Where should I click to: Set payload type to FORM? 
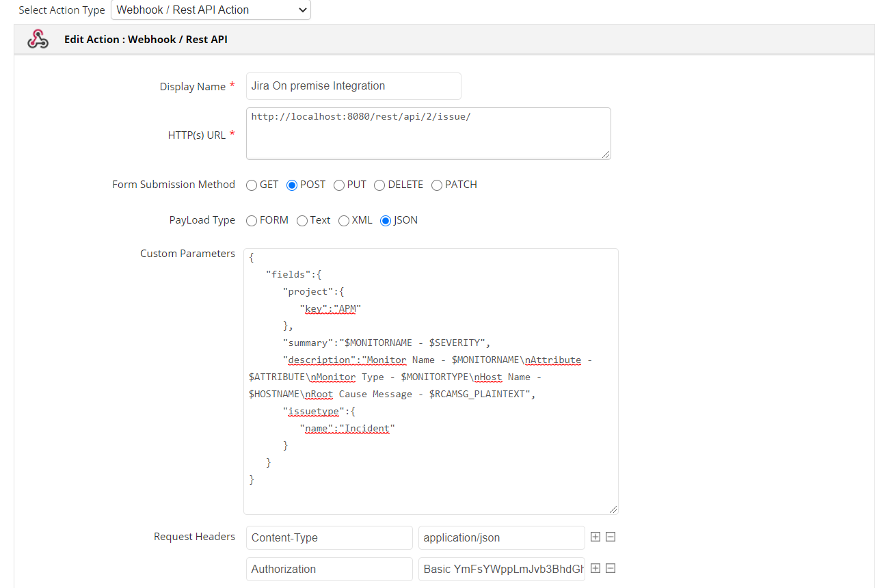pos(252,221)
